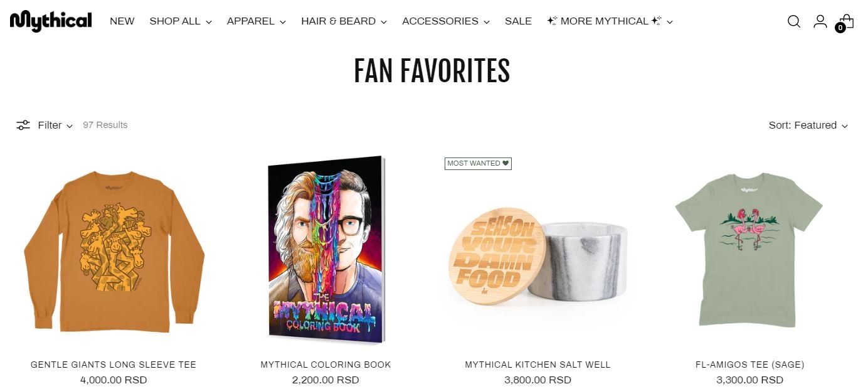Click the Most Wanted heart badge
This screenshot has height=389, width=868.
click(x=478, y=163)
